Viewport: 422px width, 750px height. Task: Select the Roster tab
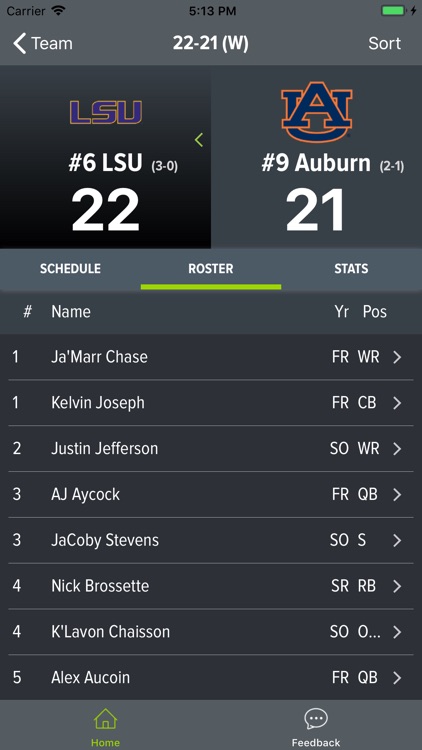211,269
